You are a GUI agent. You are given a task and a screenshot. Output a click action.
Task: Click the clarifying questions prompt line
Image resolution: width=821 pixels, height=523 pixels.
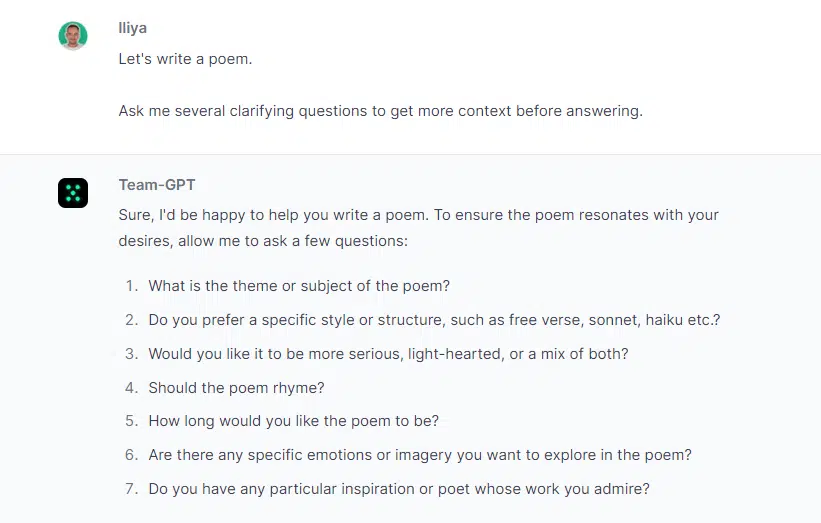pyautogui.click(x=381, y=111)
